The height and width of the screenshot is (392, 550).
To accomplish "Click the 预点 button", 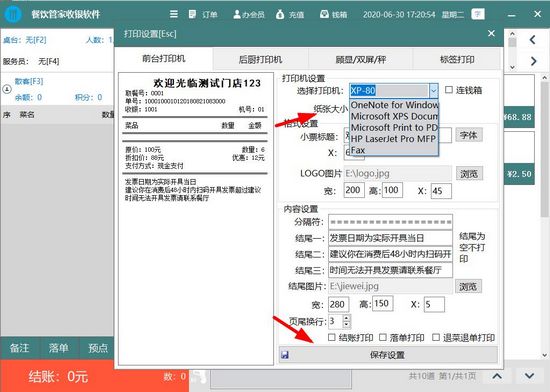I will (x=98, y=348).
